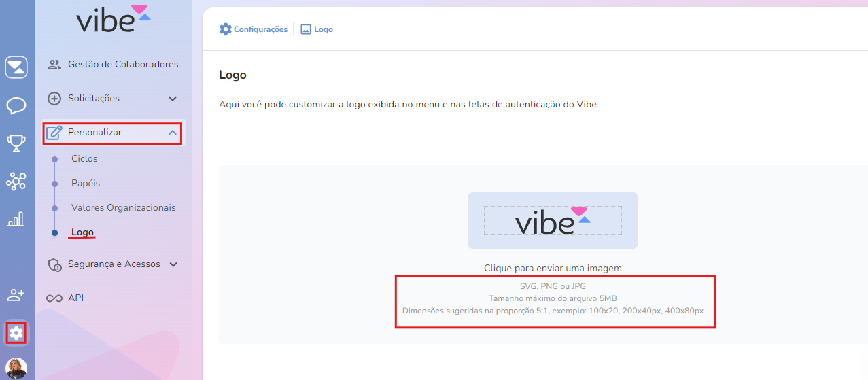
Task: Open the settings gear icon in left rail
Action: click(16, 333)
